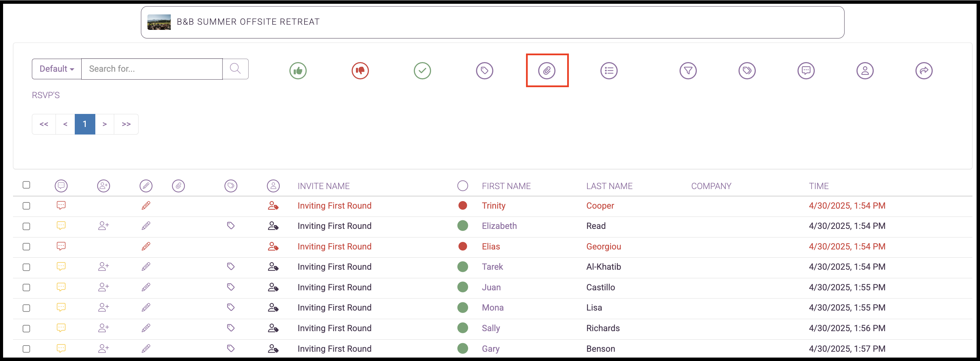This screenshot has height=361, width=980.
Task: Click red pencil icon in Elias Georgiou's row
Action: pos(146,246)
